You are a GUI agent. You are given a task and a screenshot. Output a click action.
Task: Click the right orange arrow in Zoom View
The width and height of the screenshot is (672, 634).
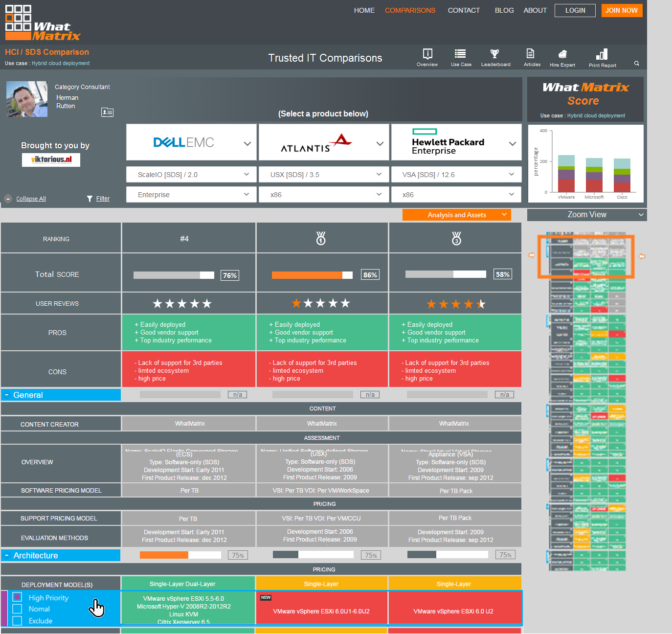[x=642, y=256]
